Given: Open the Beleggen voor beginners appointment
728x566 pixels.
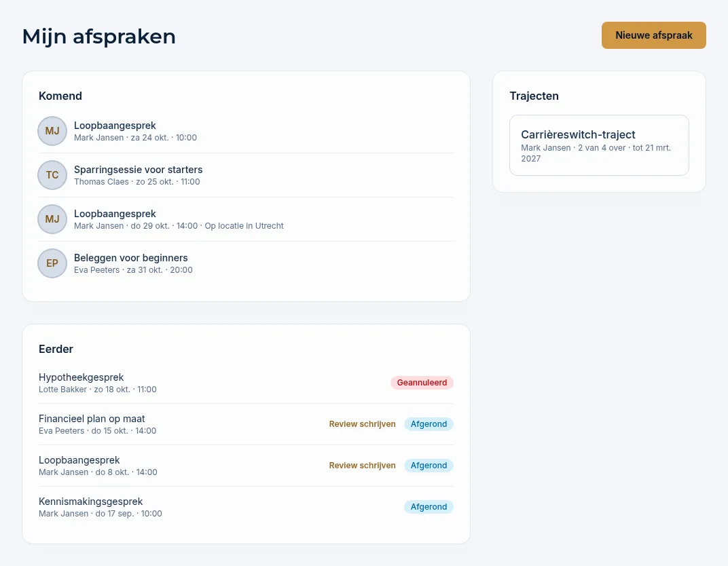Looking at the screenshot, I should click(x=246, y=263).
